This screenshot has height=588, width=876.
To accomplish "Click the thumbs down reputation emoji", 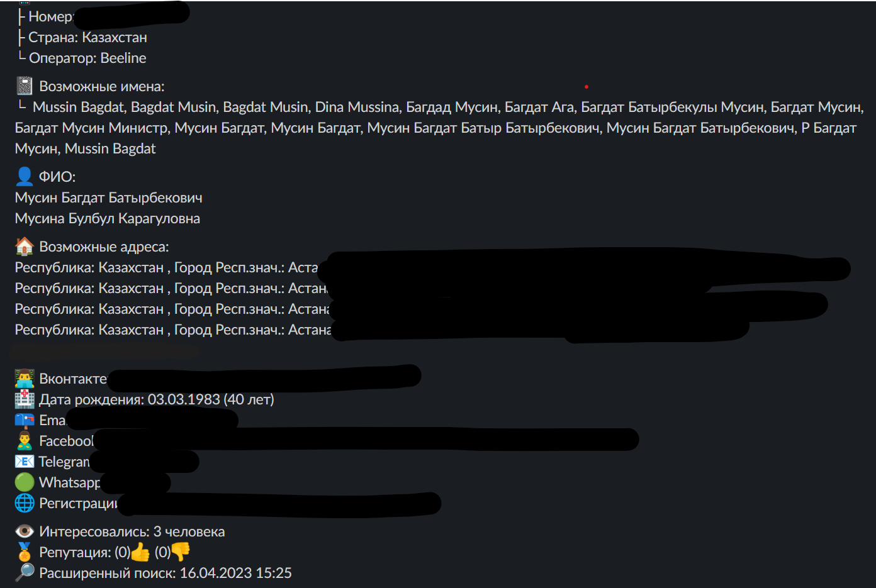I will (x=181, y=552).
